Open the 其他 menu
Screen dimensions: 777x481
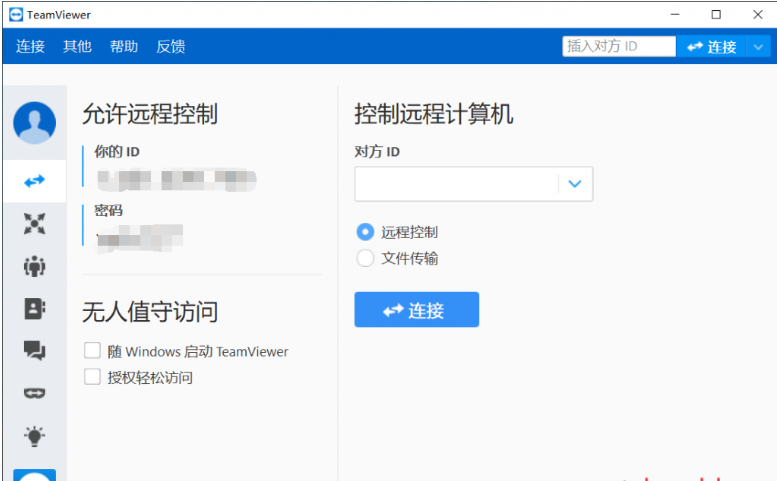click(x=77, y=47)
